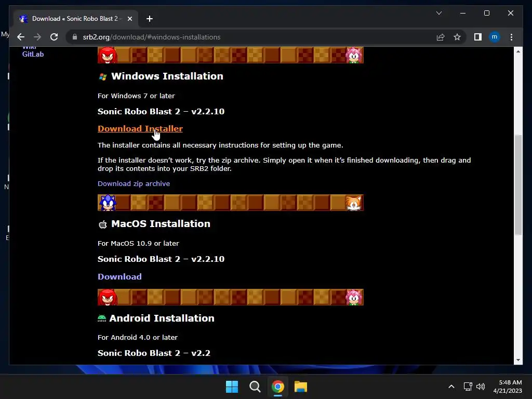This screenshot has width=532, height=399.
Task: Open the Windows Start menu
Action: 232,387
